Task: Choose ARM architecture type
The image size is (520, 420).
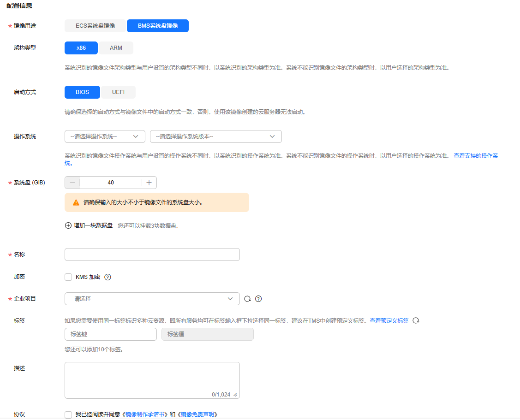Action: point(116,48)
